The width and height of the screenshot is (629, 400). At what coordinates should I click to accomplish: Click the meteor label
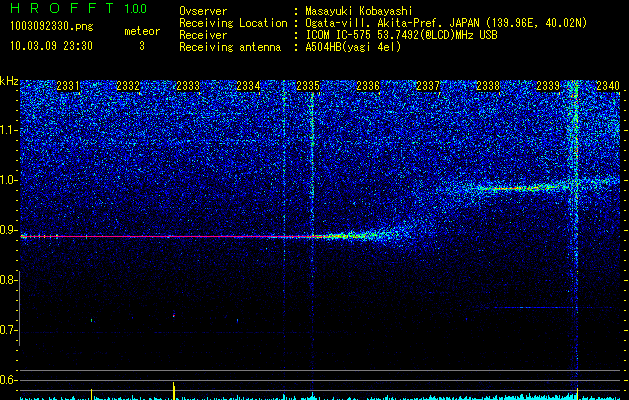142,31
